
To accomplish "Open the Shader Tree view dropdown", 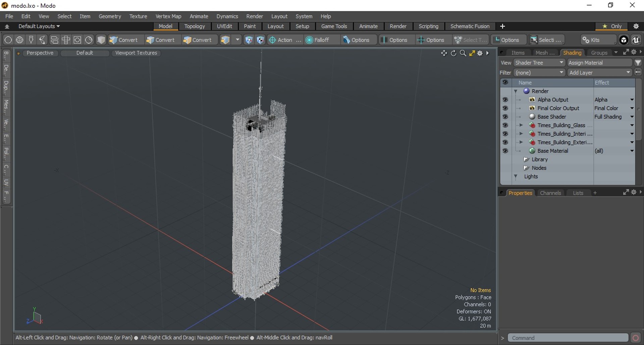I will [539, 63].
